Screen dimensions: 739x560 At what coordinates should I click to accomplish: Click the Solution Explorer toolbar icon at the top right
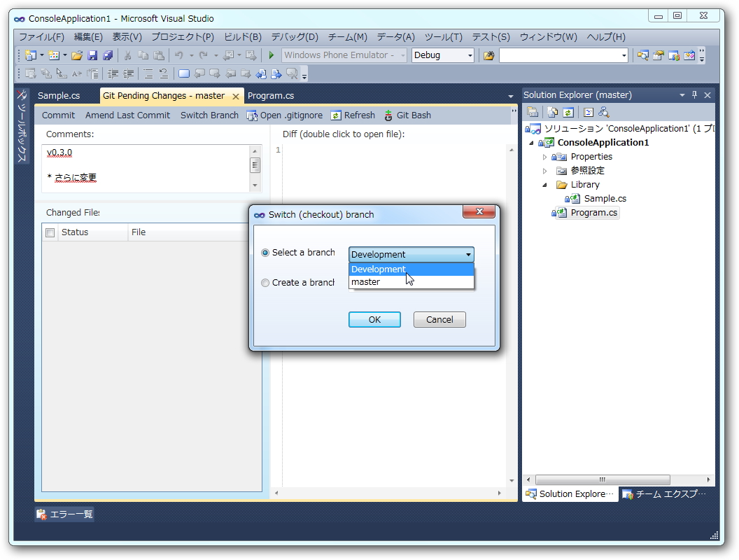coord(643,55)
